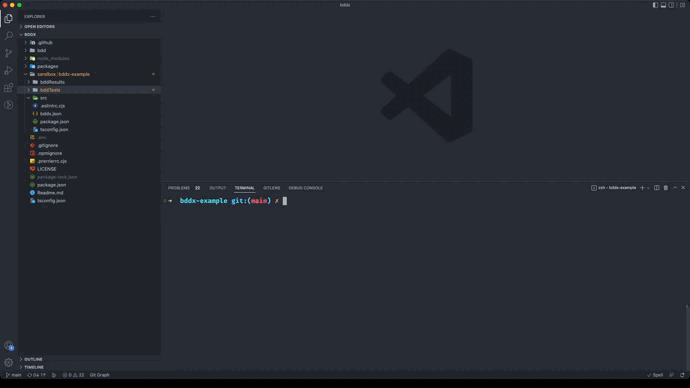The height and width of the screenshot is (388, 690).
Task: Click the main branch status item
Action: 13,375
